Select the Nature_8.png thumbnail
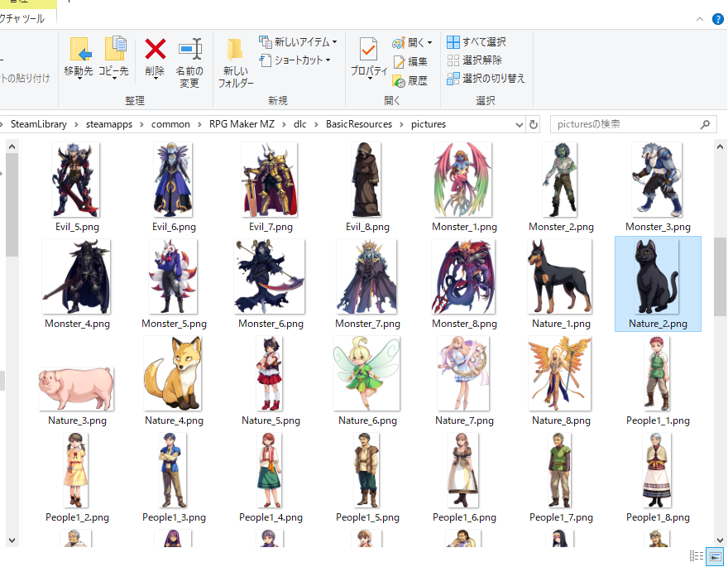The width and height of the screenshot is (728, 567). (560, 374)
